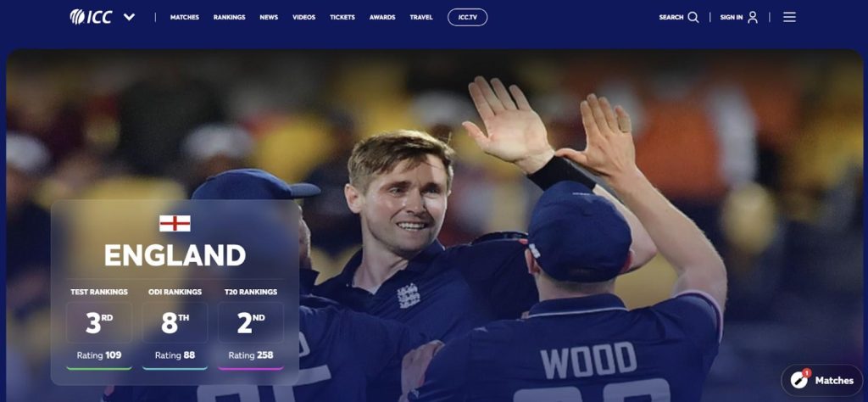Open the Travel nav link

(421, 17)
